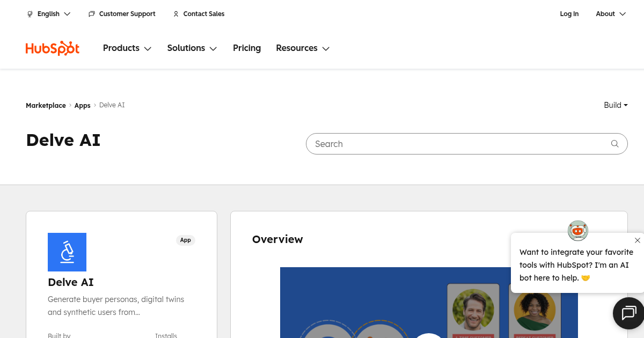Click the Delve AI card title
The image size is (644, 338).
pyautogui.click(x=71, y=282)
